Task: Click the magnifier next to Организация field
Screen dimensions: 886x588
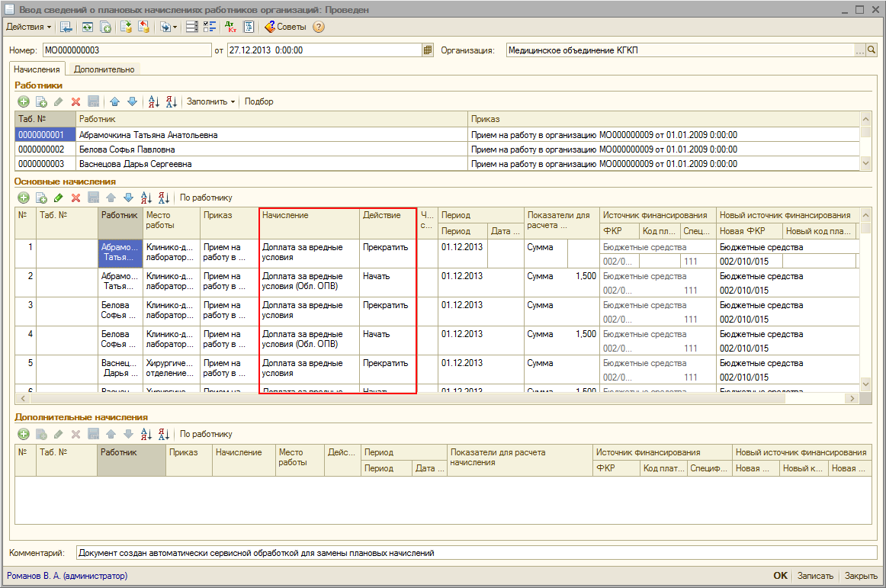Action: pos(872,50)
